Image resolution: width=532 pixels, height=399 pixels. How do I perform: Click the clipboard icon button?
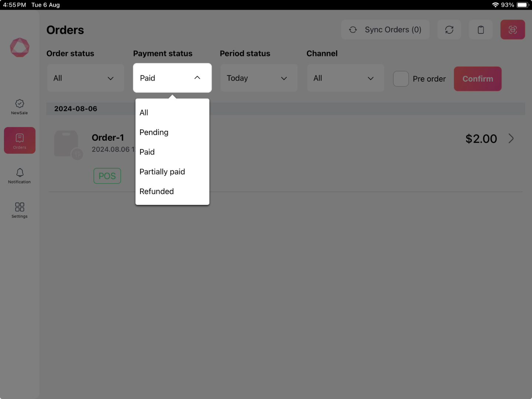pyautogui.click(x=481, y=30)
